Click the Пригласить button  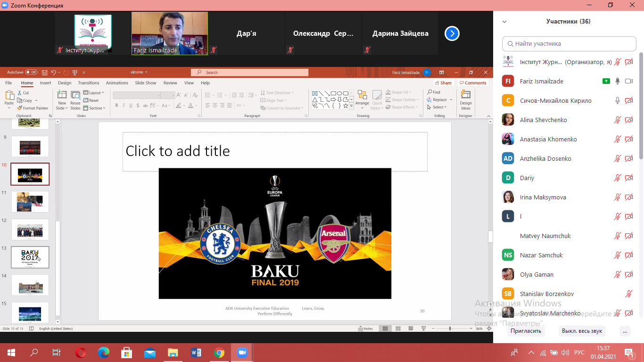(526, 331)
